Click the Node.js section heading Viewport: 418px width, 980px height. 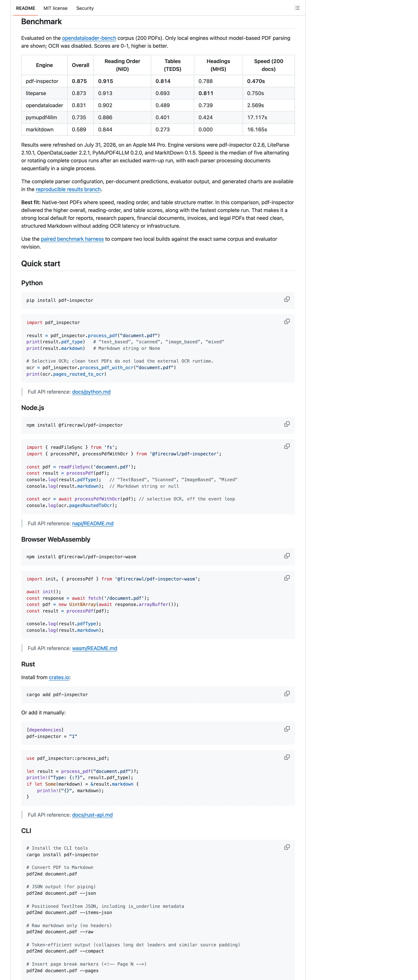(33, 408)
